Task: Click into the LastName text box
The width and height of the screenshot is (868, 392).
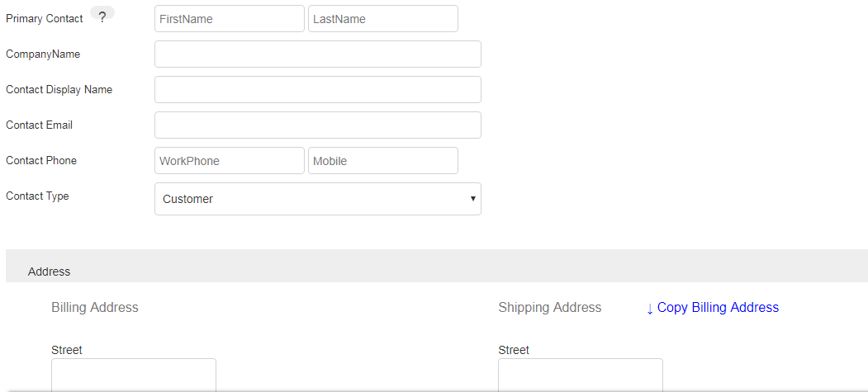Action: coord(382,19)
